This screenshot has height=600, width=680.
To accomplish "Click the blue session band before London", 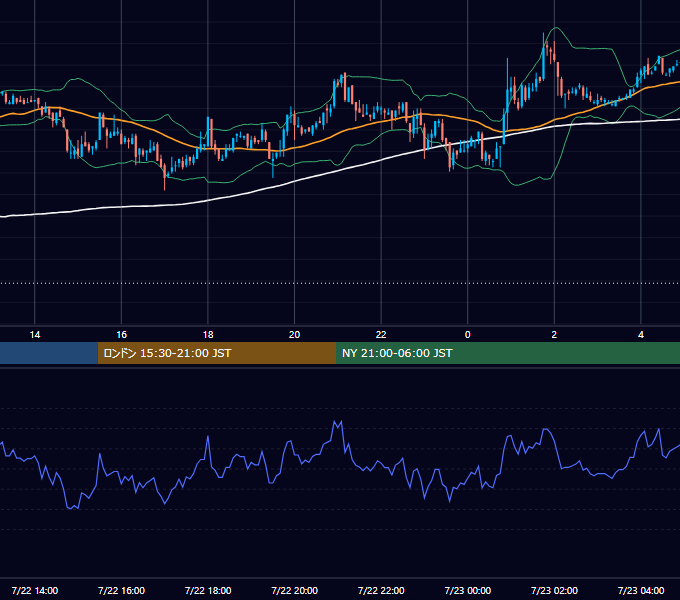I will click(x=49, y=353).
